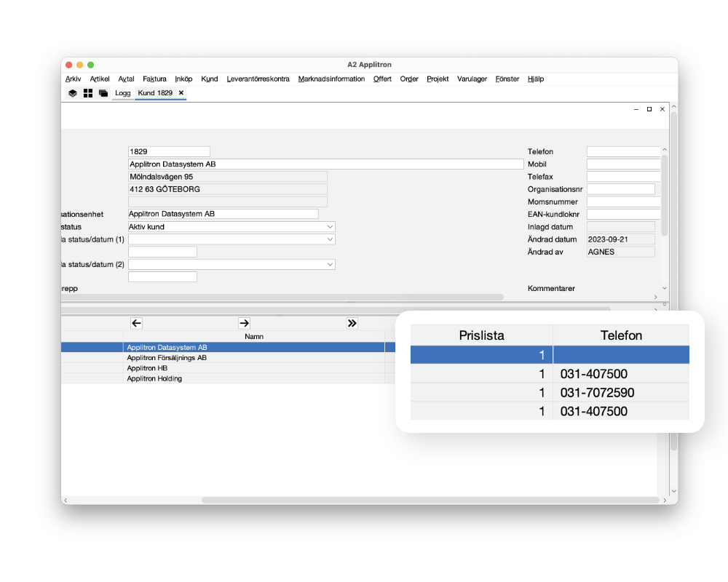The width and height of the screenshot is (728, 582).
Task: Click the form's right vertical scrollbar thumb
Action: (665, 195)
